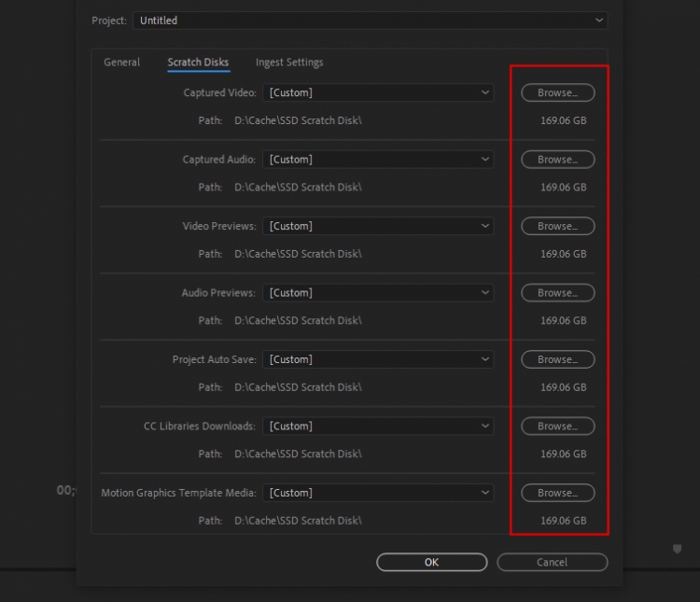Viewport: 700px width, 602px height.
Task: Switch to the General tab
Action: 122,63
